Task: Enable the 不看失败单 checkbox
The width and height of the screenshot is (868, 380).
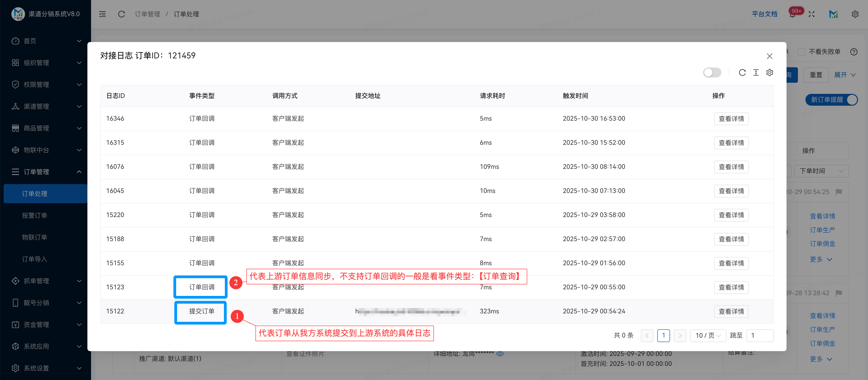Action: pos(802,51)
